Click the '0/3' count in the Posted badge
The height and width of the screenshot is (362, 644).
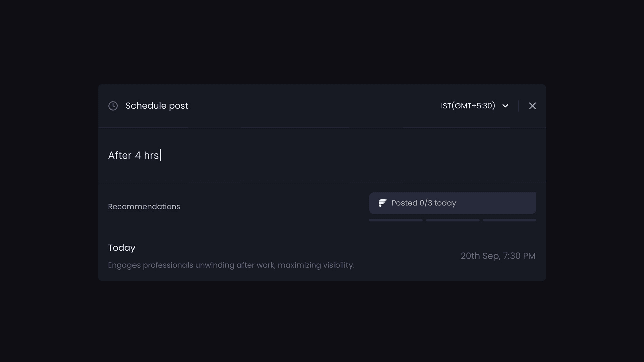tap(426, 203)
